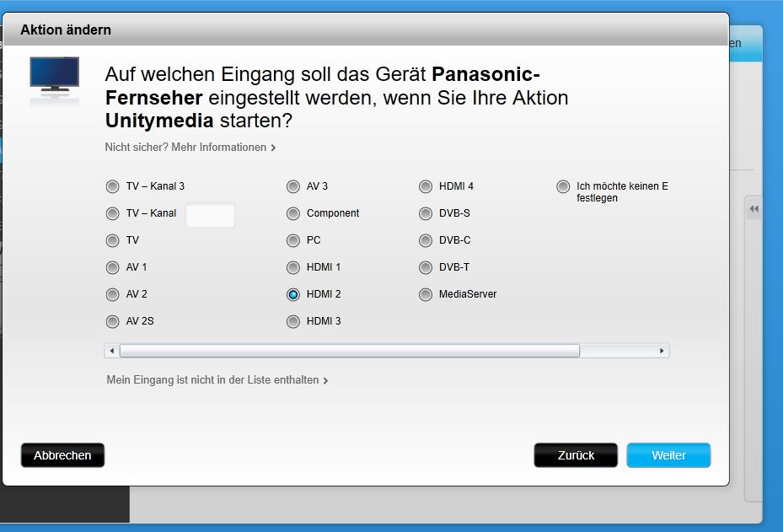
Task: Click the television device icon
Action: pos(54,78)
